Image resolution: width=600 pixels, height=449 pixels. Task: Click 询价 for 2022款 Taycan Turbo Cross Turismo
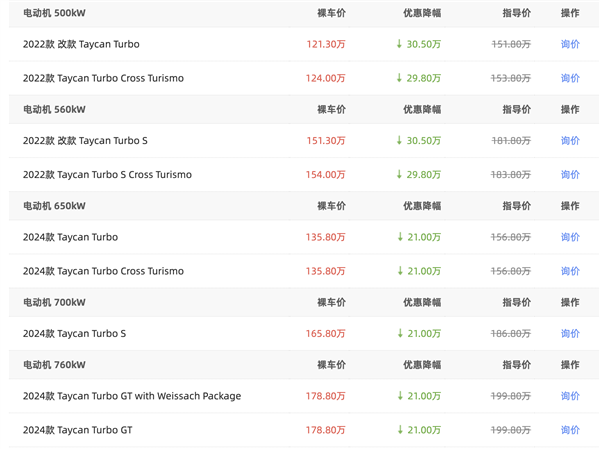(570, 78)
